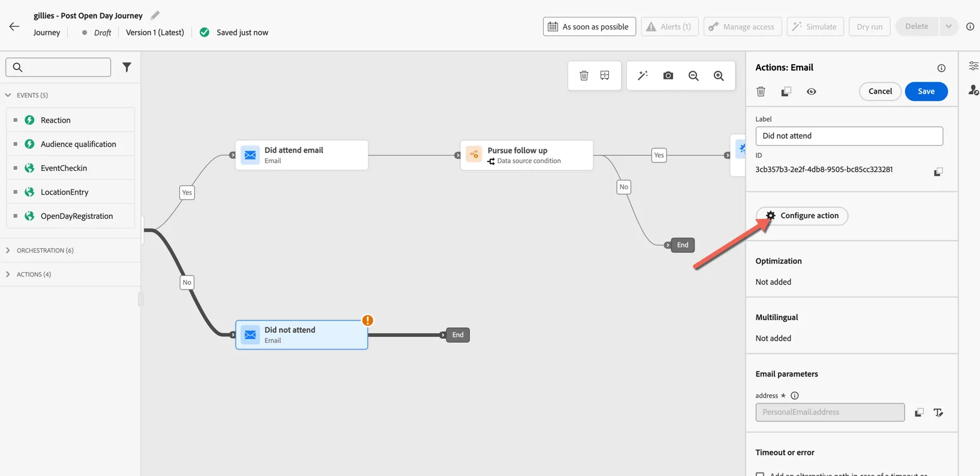
Task: Click the info icon next to Actions: Email
Action: pos(941,68)
